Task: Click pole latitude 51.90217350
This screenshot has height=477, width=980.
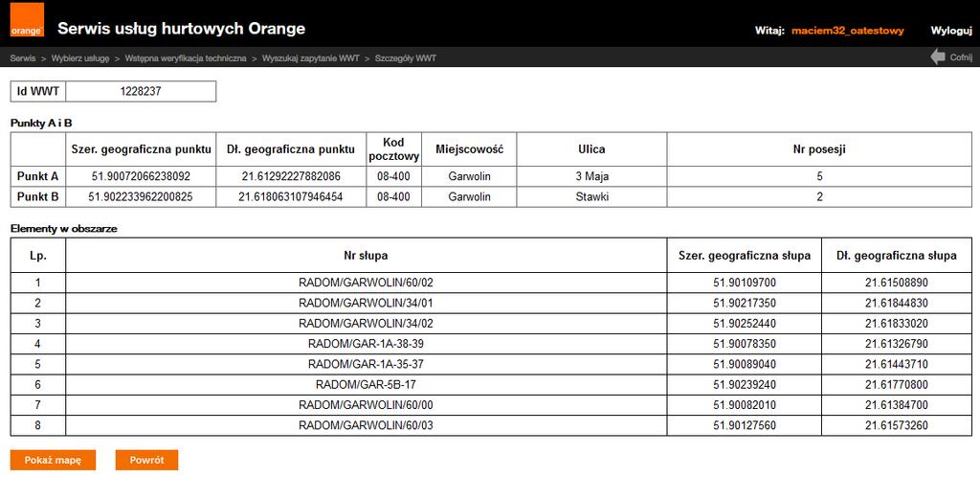Action: [745, 304]
